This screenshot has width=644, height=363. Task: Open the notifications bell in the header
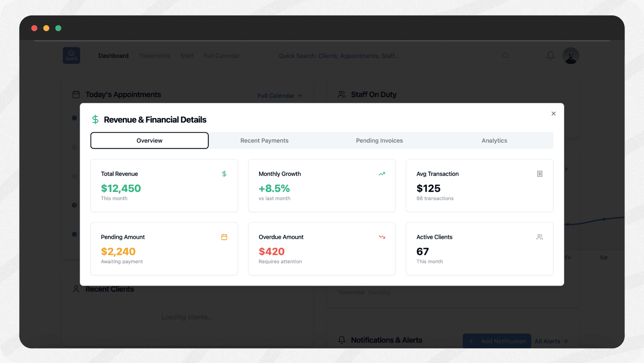coord(550,56)
